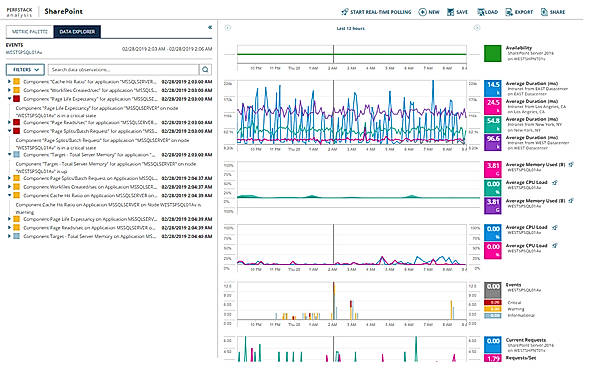
Task: Select the Page Life Expectancy 2:04:39 AM event text
Action: coord(90,219)
